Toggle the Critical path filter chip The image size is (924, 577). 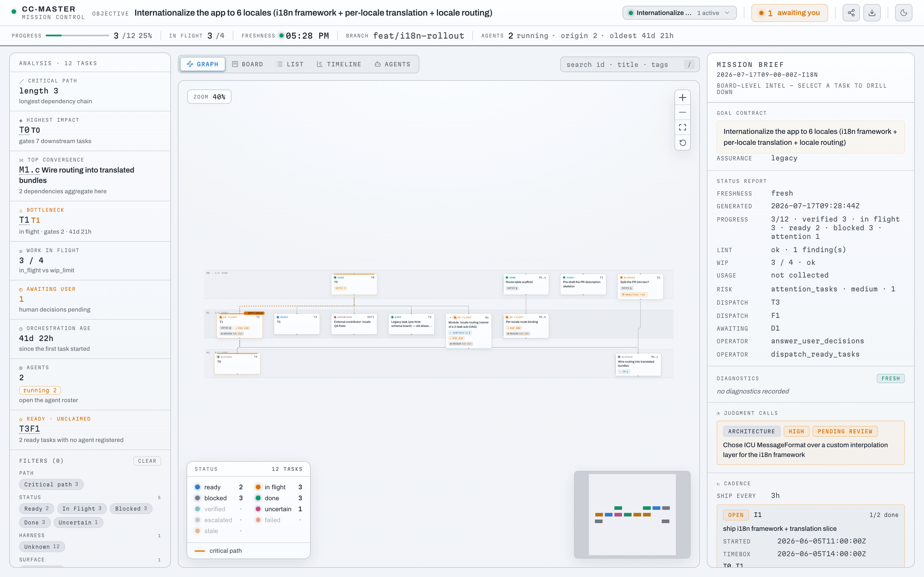point(51,484)
